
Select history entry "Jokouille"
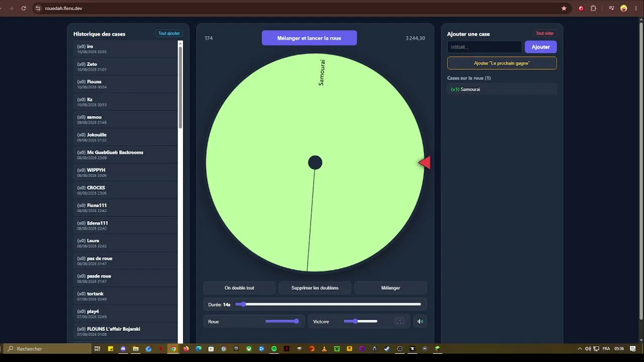125,137
